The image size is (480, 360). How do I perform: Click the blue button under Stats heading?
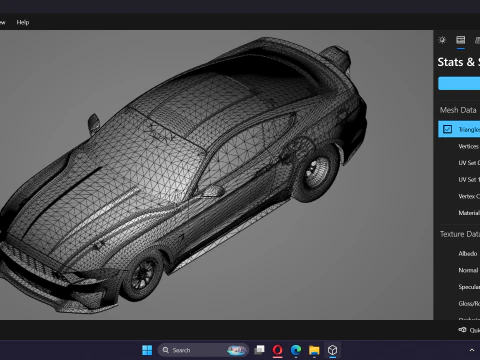[459, 83]
